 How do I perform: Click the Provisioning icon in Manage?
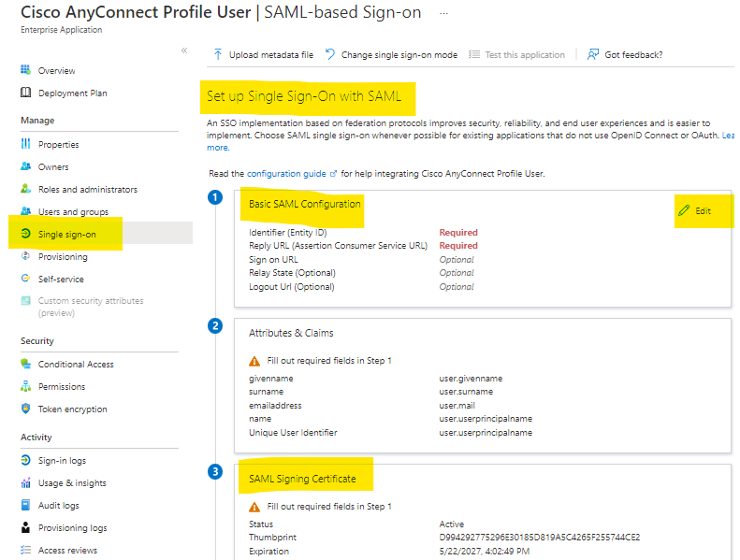(25, 256)
